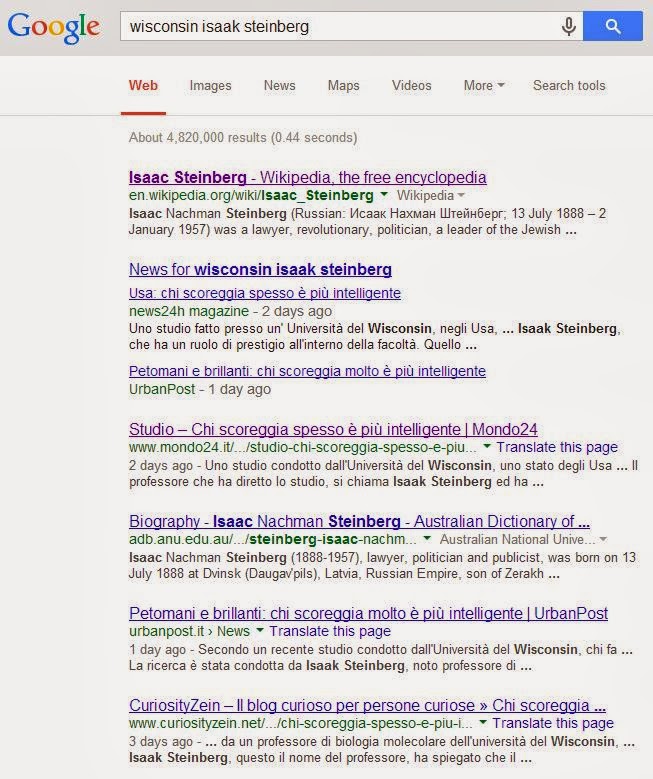Image resolution: width=653 pixels, height=779 pixels.
Task: Switch to the Images tab
Action: pos(210,85)
